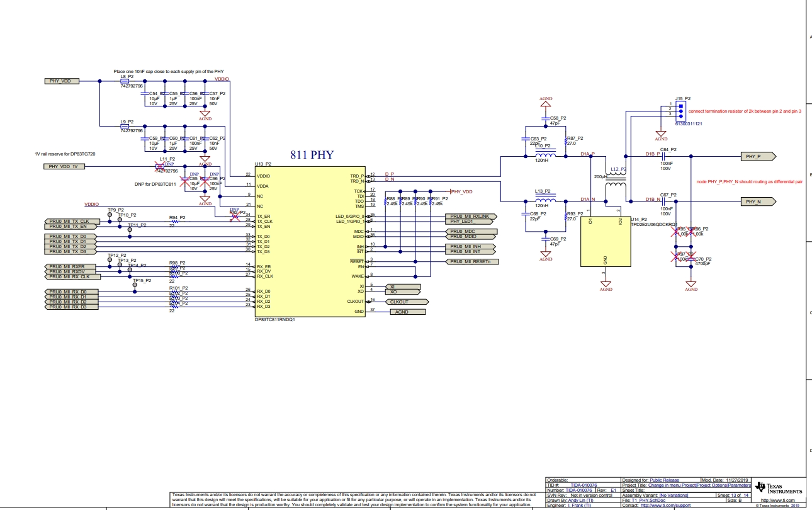Select the XI crystal input port
The image size is (812, 510).
coord(403,286)
